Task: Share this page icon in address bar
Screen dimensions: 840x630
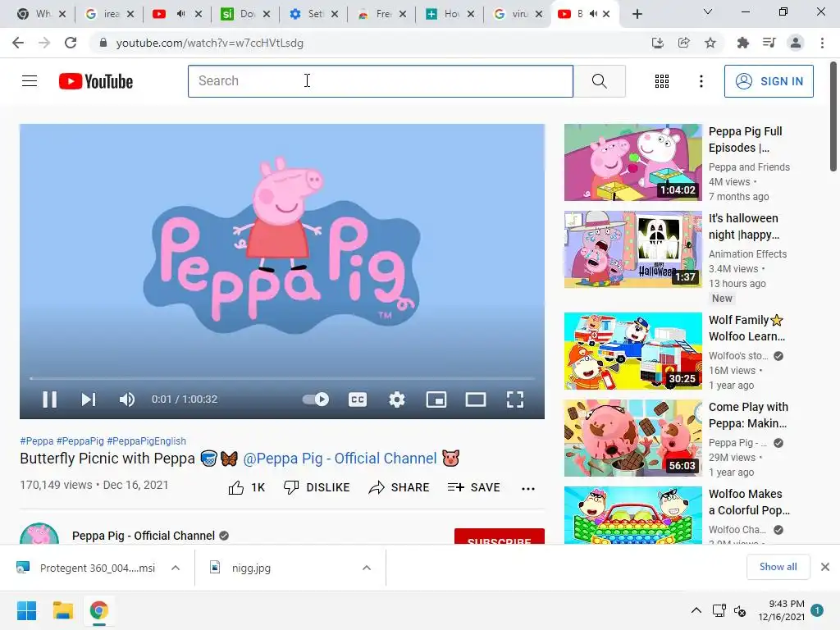Action: [683, 43]
